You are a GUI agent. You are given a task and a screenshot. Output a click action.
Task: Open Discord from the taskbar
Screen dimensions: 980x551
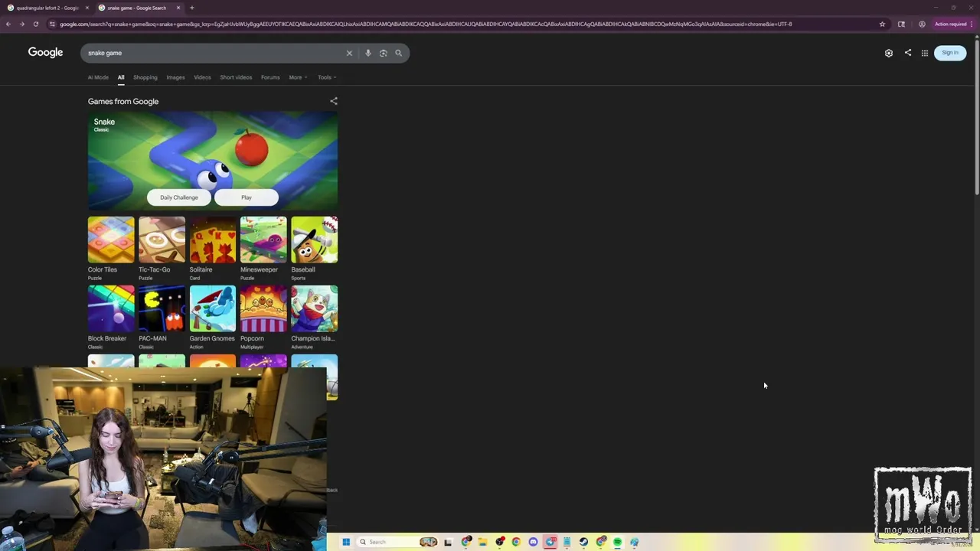click(x=534, y=542)
